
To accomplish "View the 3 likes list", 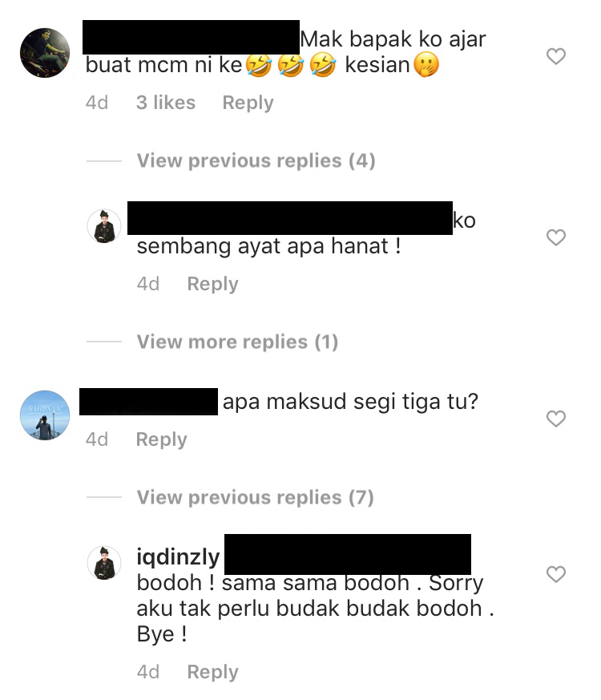I will coord(166,103).
